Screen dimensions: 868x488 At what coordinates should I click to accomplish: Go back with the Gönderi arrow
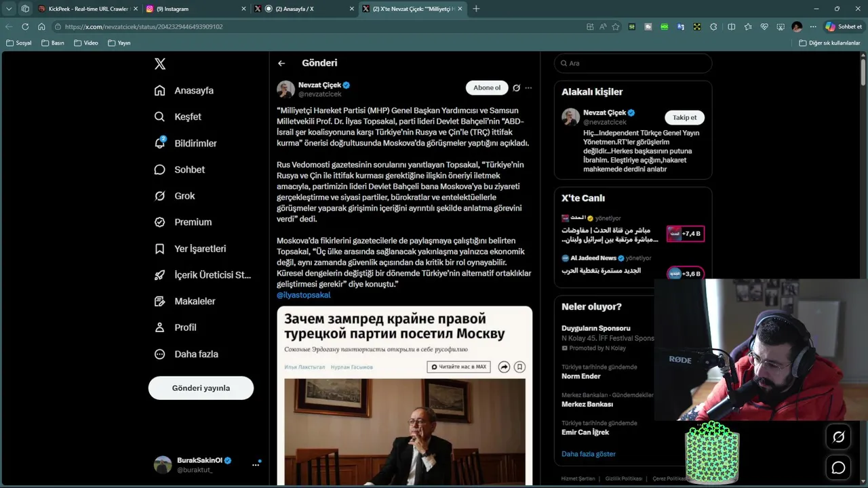pos(281,63)
